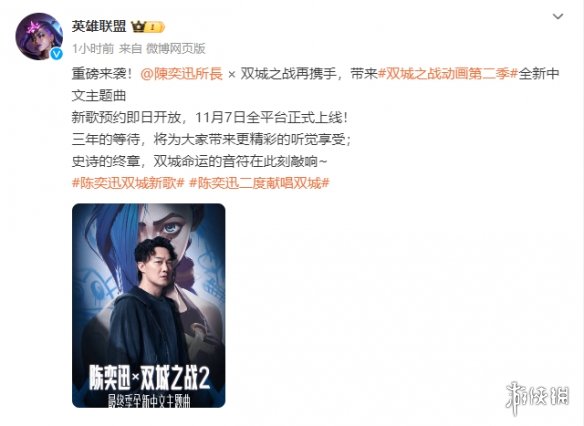Click the gold crown membership icon
Image resolution: width=584 pixels, height=426 pixels.
coord(139,27)
